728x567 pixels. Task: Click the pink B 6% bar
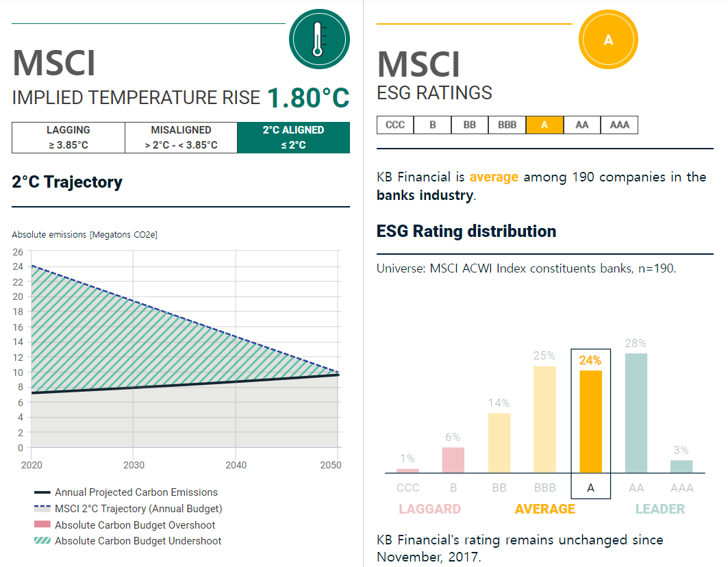pos(453,460)
